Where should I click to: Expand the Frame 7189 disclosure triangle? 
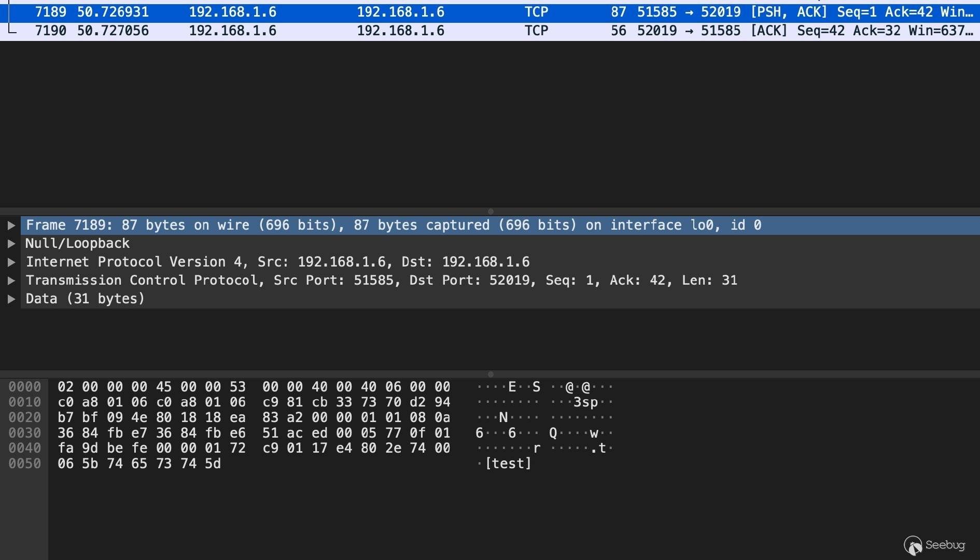11,225
